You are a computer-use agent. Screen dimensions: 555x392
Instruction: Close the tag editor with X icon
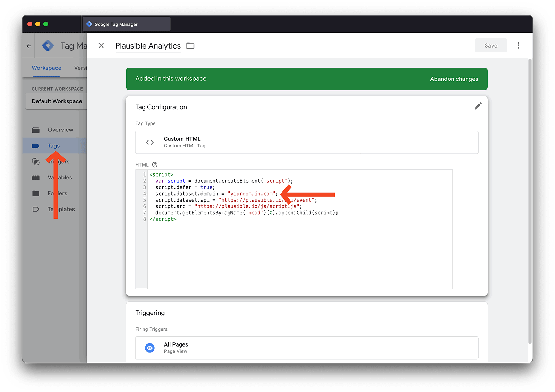coord(101,46)
